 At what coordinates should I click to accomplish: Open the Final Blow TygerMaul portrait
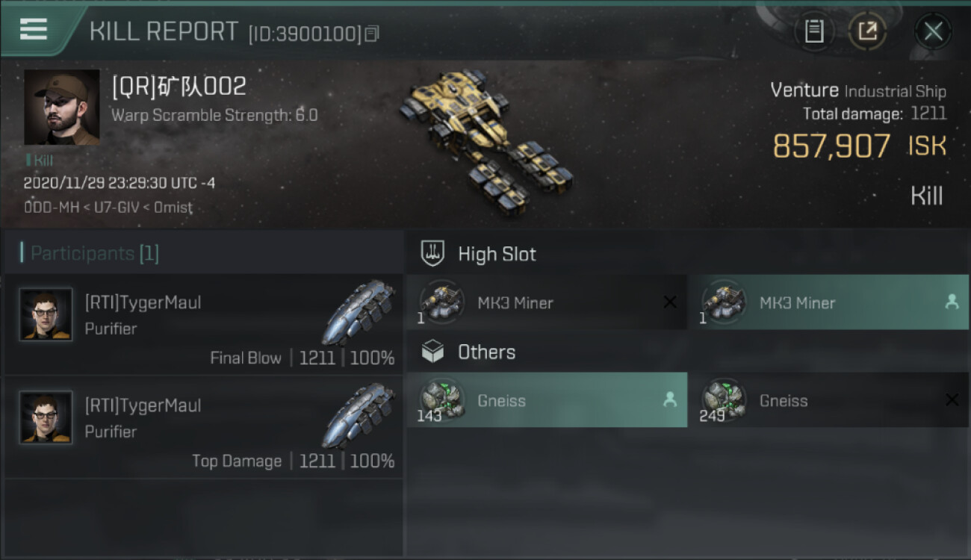coord(46,314)
